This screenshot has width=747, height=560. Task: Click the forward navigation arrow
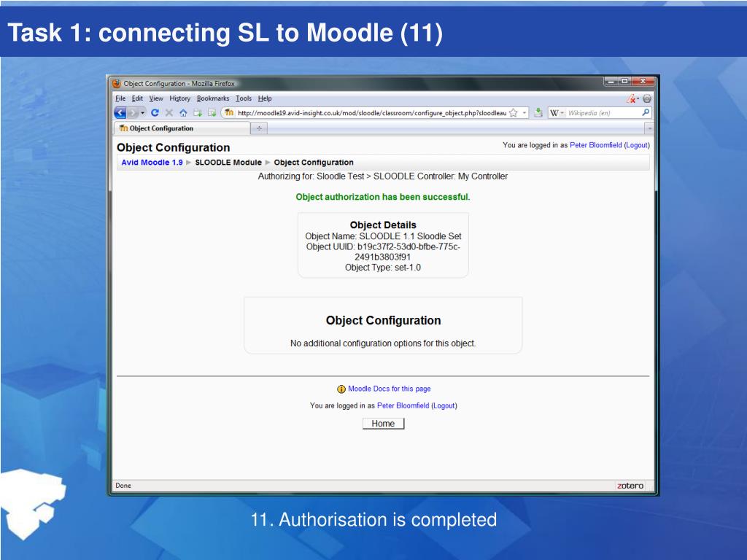click(x=133, y=113)
